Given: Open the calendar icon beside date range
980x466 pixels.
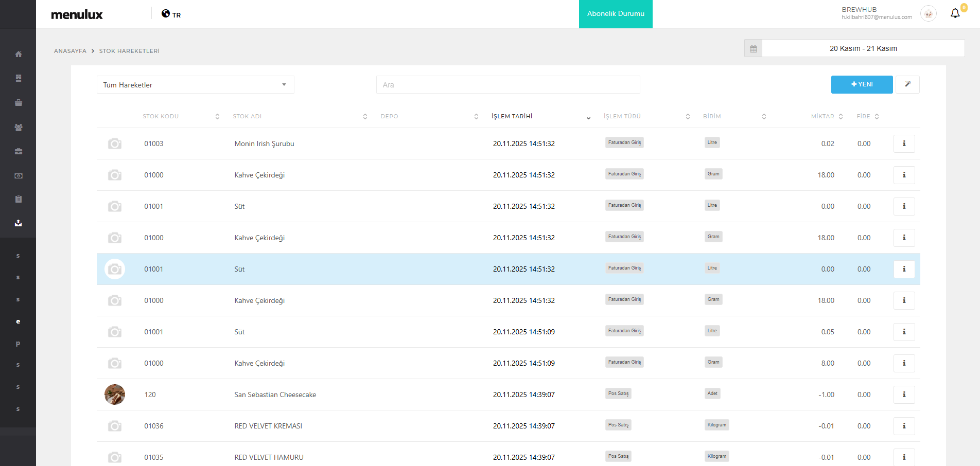Looking at the screenshot, I should [753, 48].
